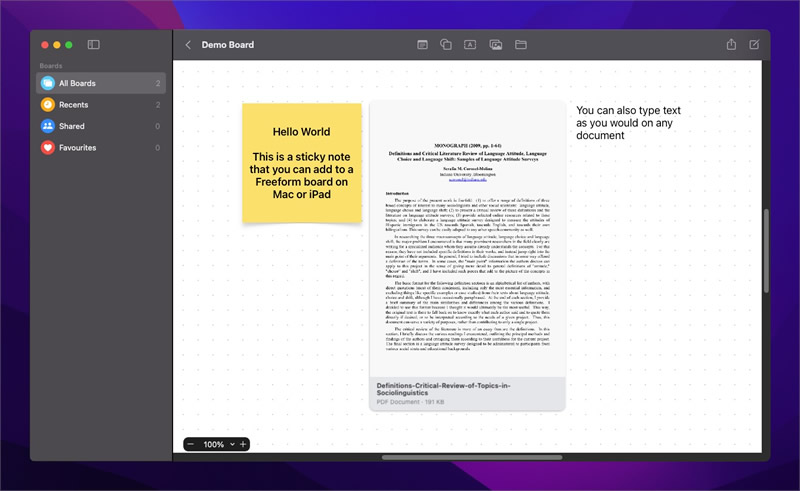The image size is (800, 491).
Task: Go back using the chevron beside Demo Board
Action: coord(188,45)
